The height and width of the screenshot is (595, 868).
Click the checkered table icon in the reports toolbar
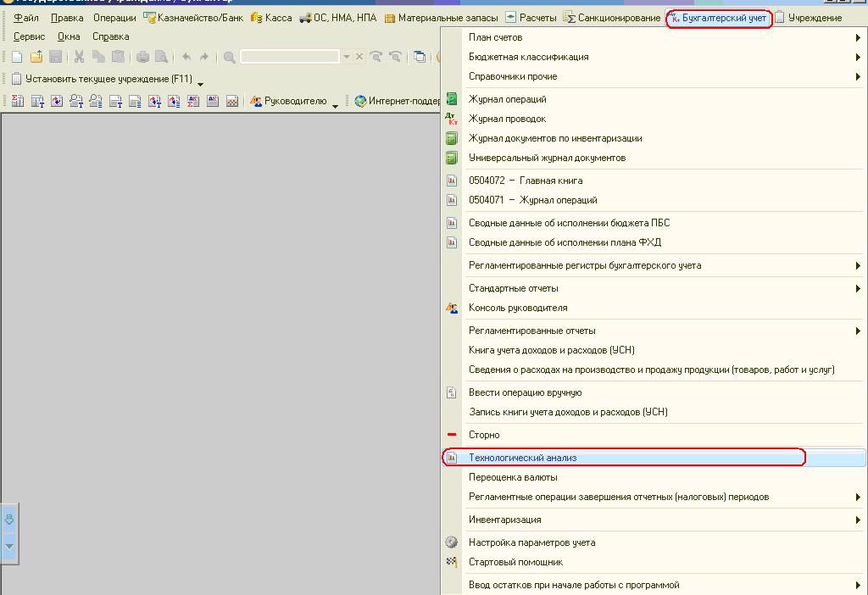(x=232, y=102)
